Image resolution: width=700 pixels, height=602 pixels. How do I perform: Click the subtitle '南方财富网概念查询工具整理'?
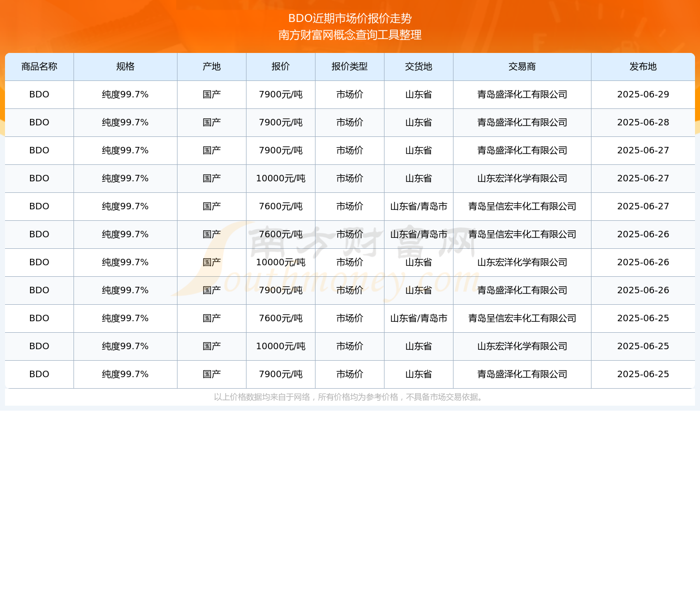[x=350, y=35]
